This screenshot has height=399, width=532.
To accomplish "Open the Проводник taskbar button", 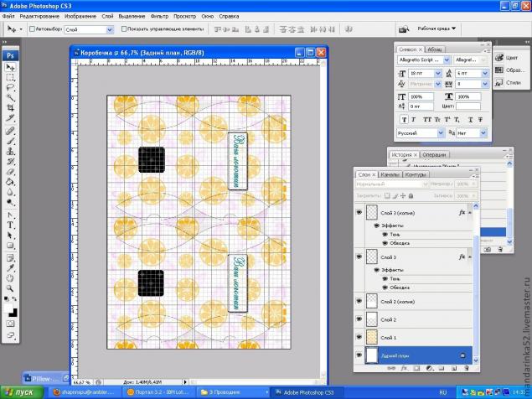I will 232,392.
